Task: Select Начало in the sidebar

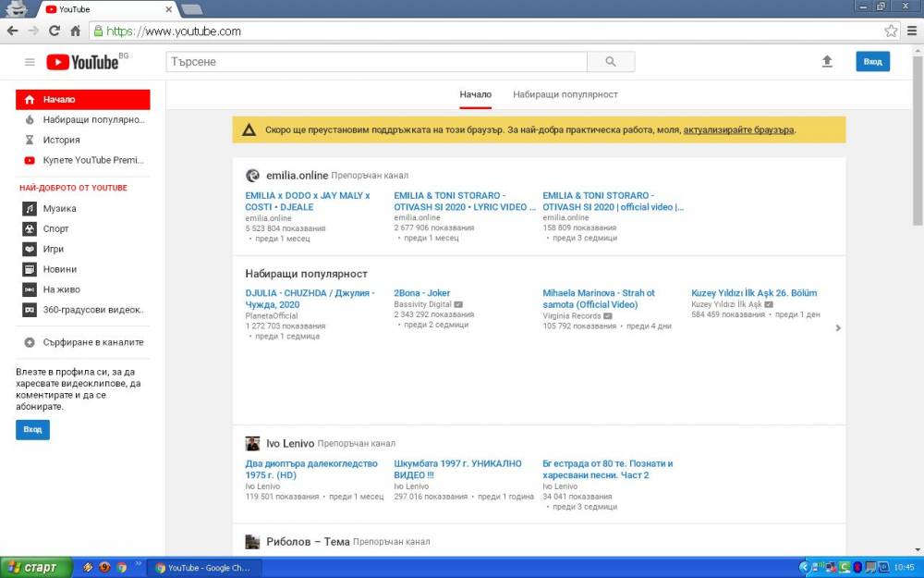Action: 83,100
